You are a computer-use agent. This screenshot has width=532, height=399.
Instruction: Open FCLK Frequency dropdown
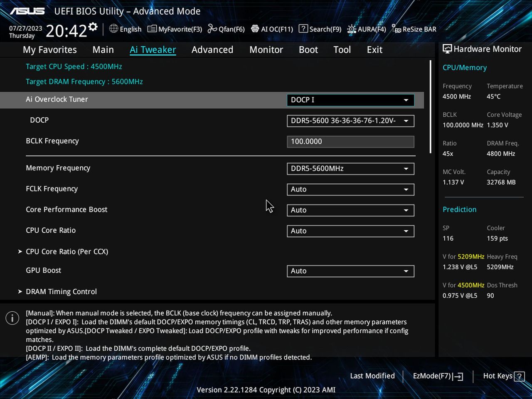[350, 190]
